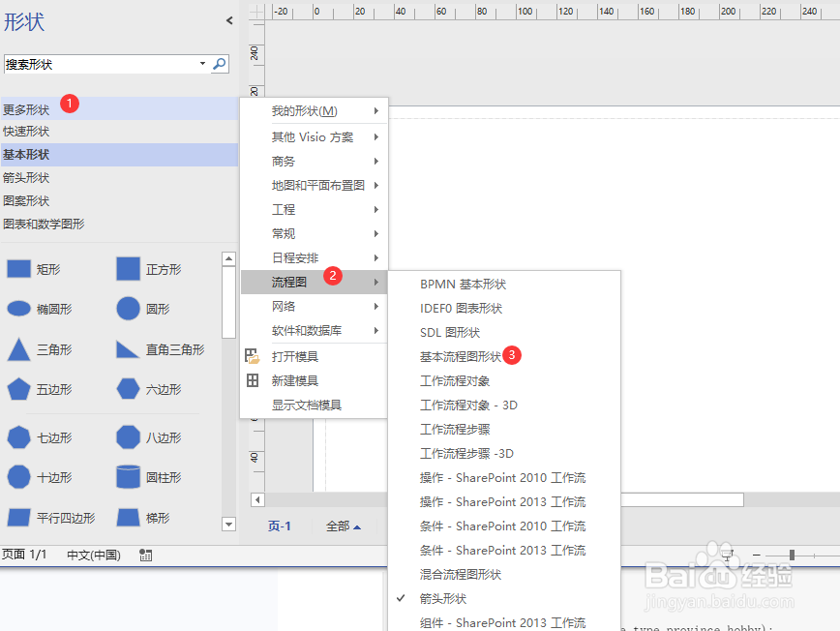Expand 其他 Visio 方案 submenu
The height and width of the screenshot is (631, 840).
314,137
